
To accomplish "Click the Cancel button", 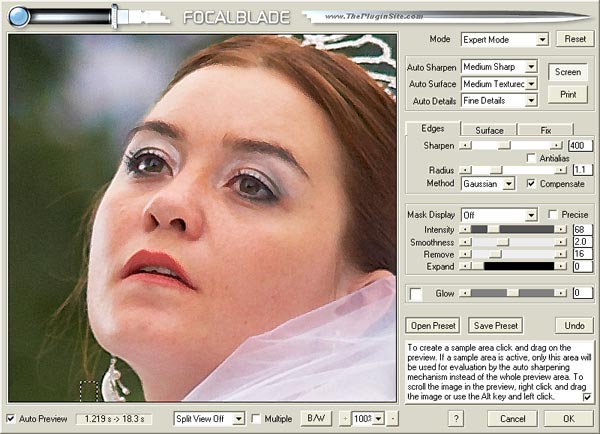I will [512, 418].
